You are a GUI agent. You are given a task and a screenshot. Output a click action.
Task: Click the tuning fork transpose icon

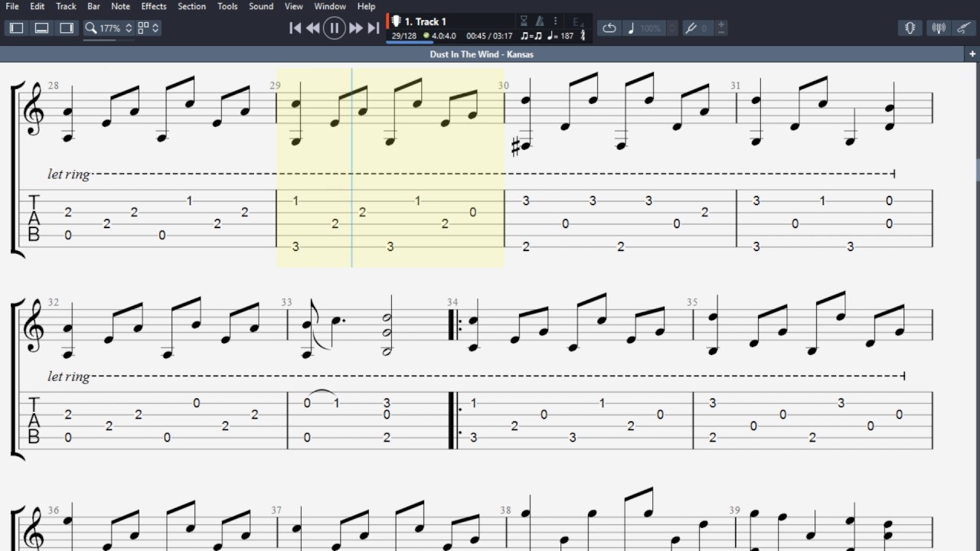tap(691, 28)
